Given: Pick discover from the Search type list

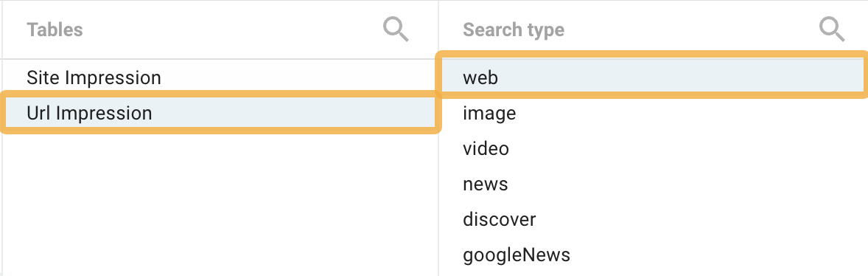Looking at the screenshot, I should point(653,219).
